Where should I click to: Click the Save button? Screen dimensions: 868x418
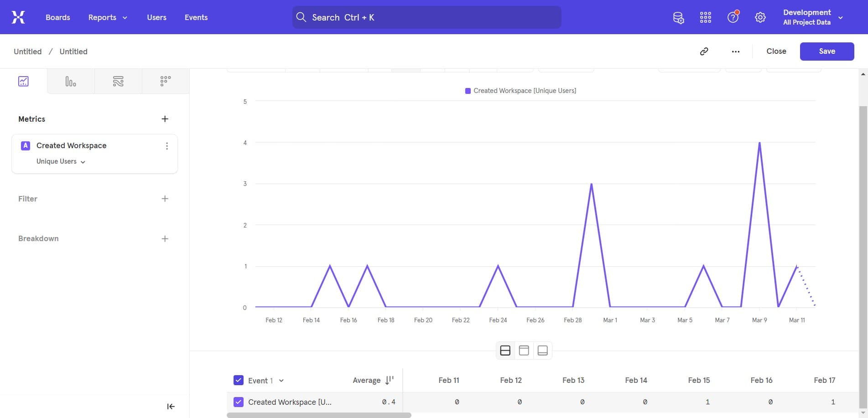click(x=826, y=52)
